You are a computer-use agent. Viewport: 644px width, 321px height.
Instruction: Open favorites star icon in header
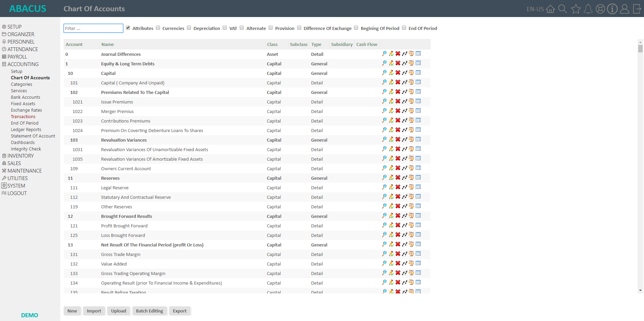(576, 9)
